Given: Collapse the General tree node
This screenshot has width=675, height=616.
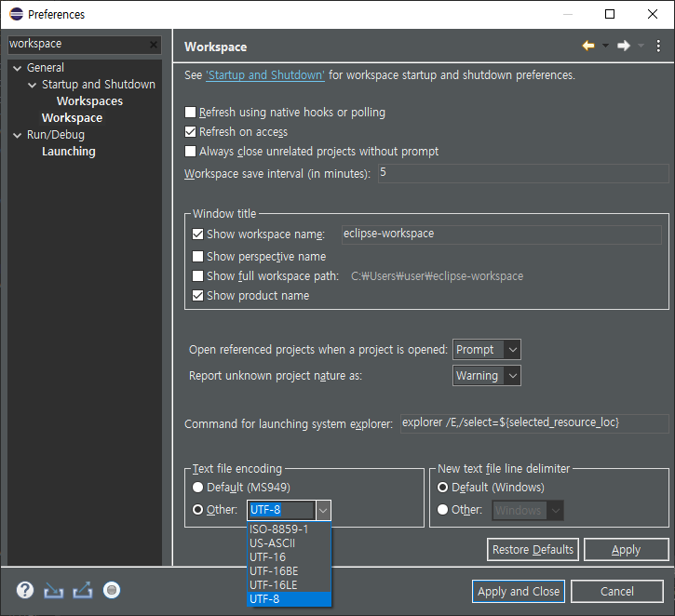Looking at the screenshot, I should coord(17,68).
